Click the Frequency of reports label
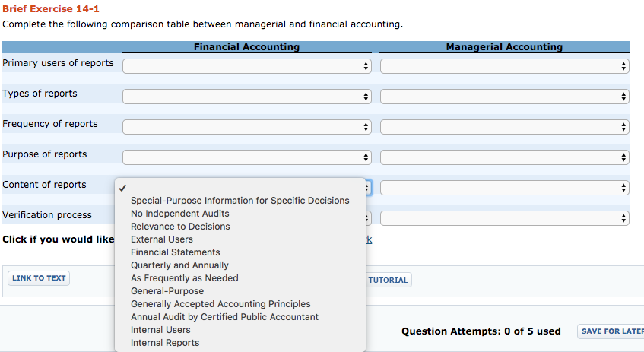This screenshot has height=352, width=644. point(50,124)
